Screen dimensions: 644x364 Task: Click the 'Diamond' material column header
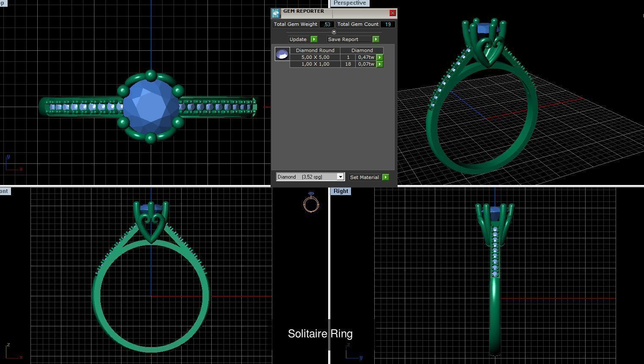362,50
